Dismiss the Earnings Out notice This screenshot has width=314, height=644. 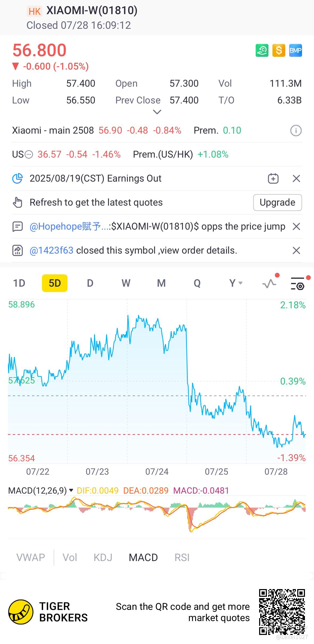click(x=296, y=178)
